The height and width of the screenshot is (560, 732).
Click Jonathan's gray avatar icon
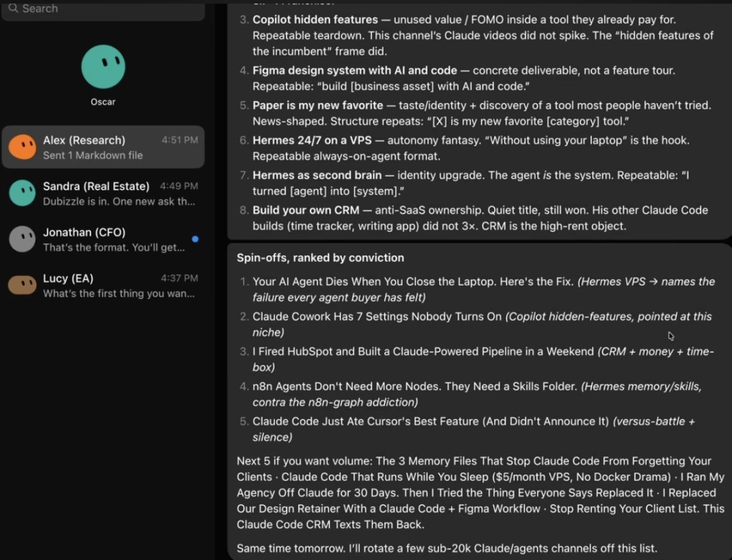click(22, 239)
